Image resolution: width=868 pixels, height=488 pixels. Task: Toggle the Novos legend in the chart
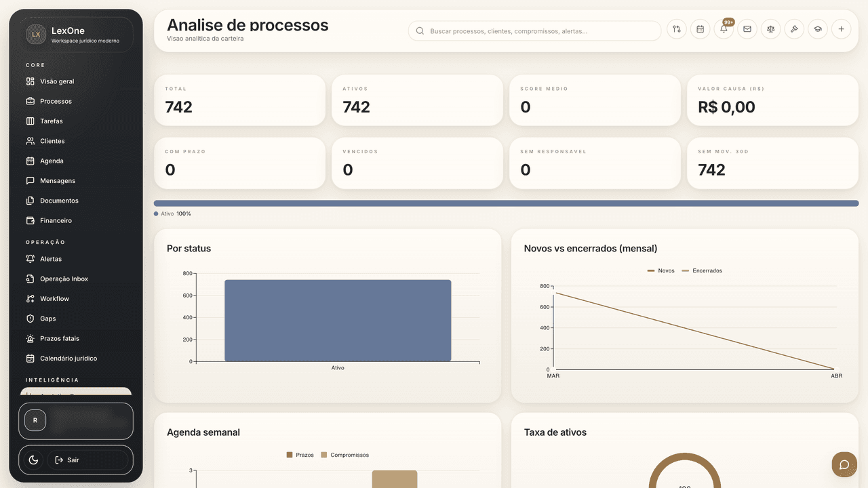point(660,270)
